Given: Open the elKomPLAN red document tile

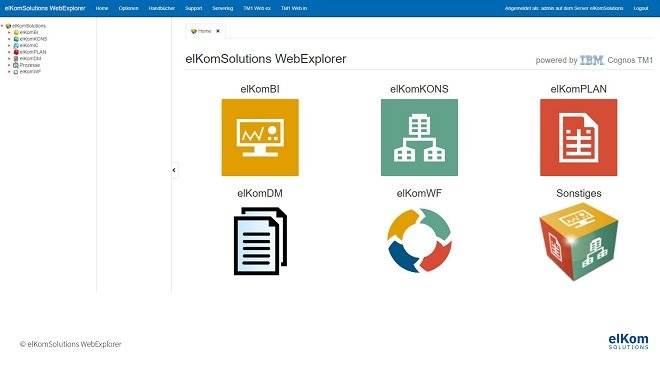Looking at the screenshot, I should (578, 137).
